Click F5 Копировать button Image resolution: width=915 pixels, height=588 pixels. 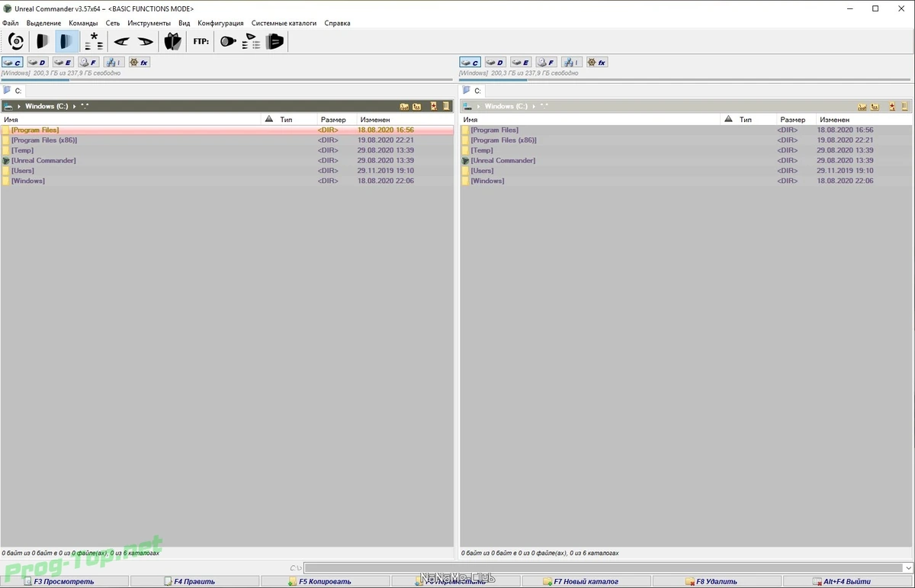(x=326, y=582)
